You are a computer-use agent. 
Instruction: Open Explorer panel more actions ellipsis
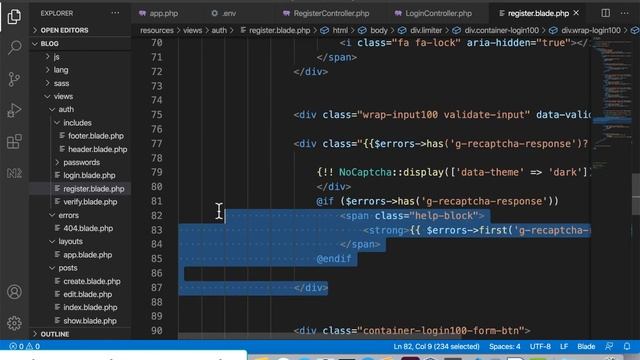tap(116, 13)
